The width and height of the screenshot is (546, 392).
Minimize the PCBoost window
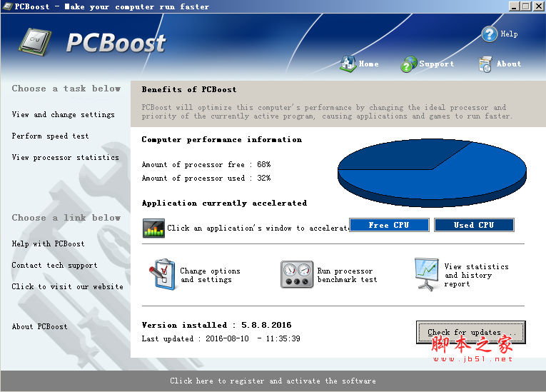coord(514,6)
